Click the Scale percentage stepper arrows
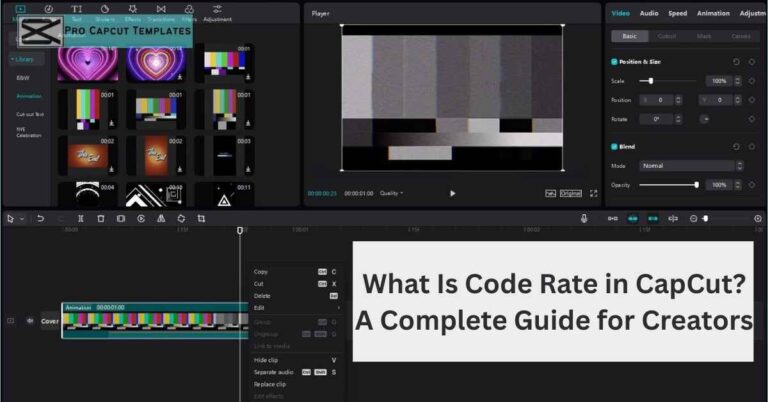This screenshot has width=768, height=402. point(738,81)
